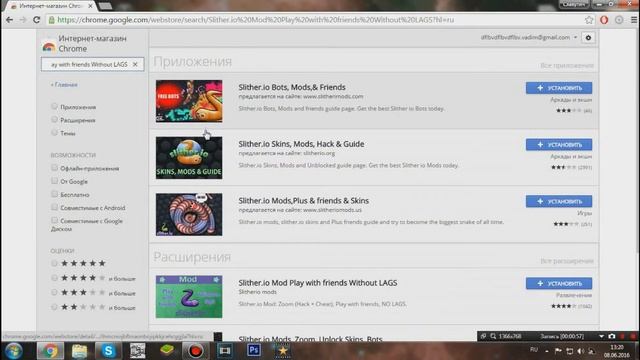Select two stars and up filter
The height and width of the screenshot is (360, 640).
click(54, 307)
